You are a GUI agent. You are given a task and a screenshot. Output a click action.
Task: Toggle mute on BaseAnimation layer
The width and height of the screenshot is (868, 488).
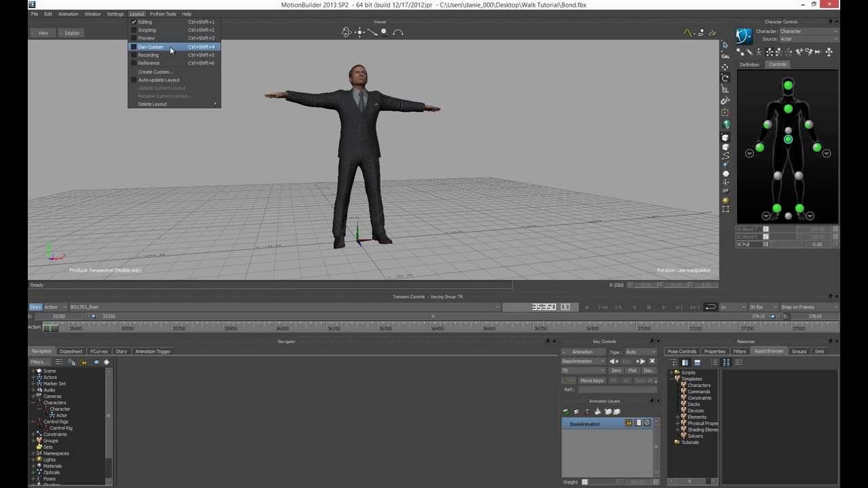[x=647, y=423]
